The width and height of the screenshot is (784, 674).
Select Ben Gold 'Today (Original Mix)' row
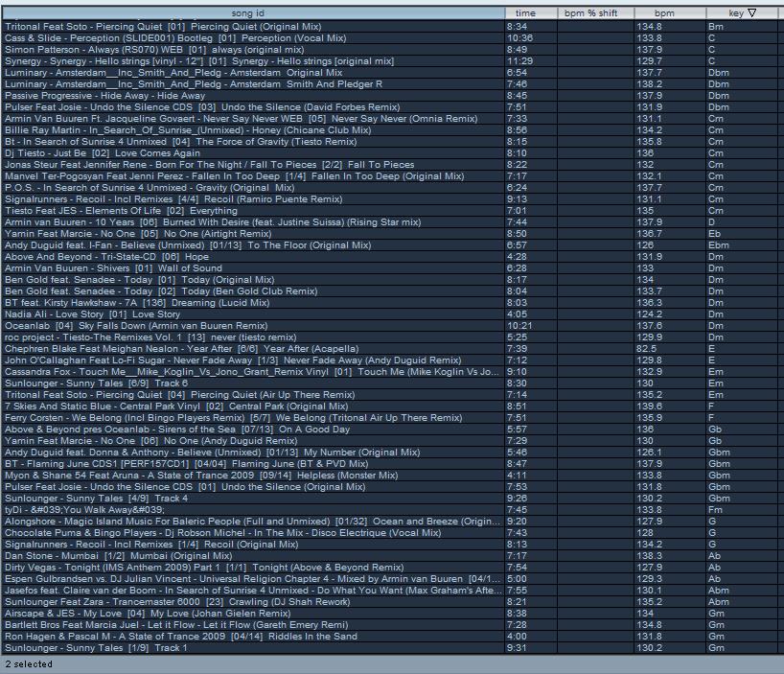coord(390,280)
